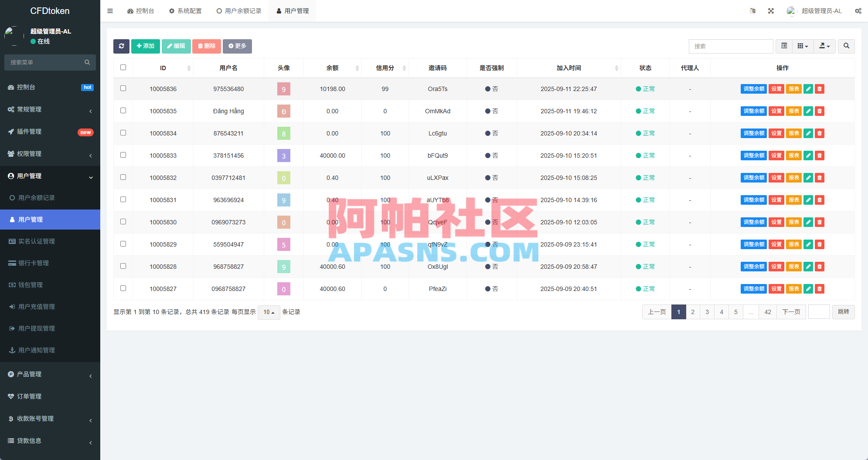Click the fullscreen icon in top bar
The width and height of the screenshot is (868, 460).
coord(771,11)
